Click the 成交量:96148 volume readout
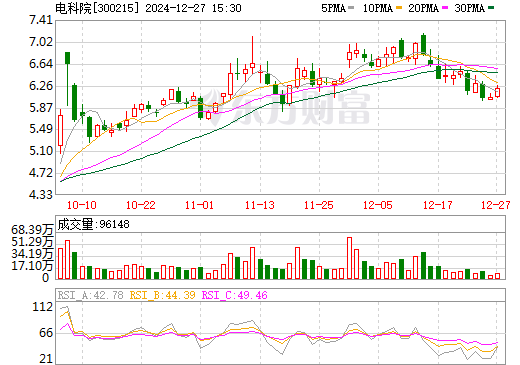 93,224
